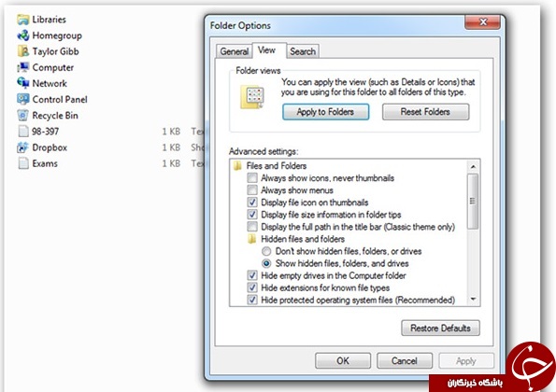The image size is (556, 392).
Task: Click the Hidden files and folders tree label
Action: click(303, 239)
